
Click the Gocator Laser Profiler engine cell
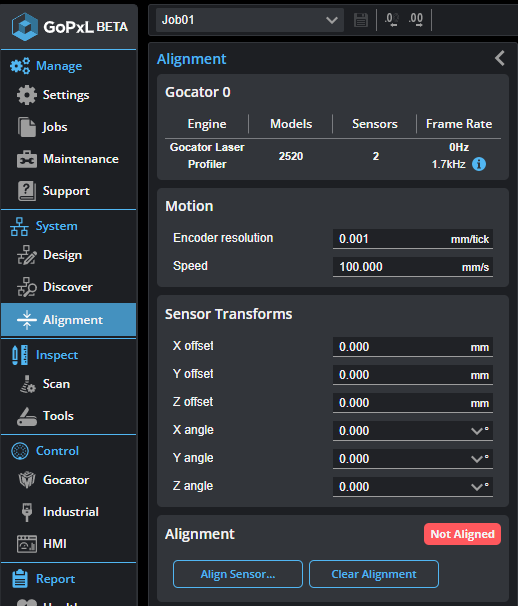click(207, 156)
